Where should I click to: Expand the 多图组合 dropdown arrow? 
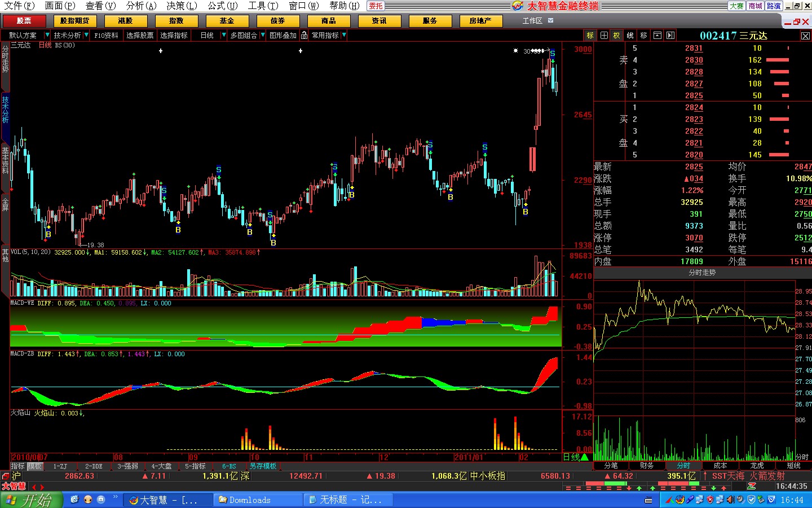tap(263, 35)
